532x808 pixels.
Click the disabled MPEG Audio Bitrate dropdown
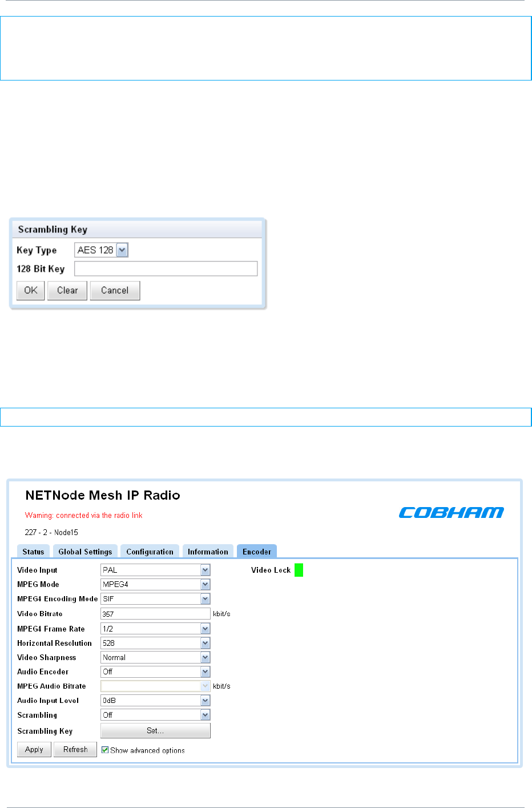click(x=155, y=686)
